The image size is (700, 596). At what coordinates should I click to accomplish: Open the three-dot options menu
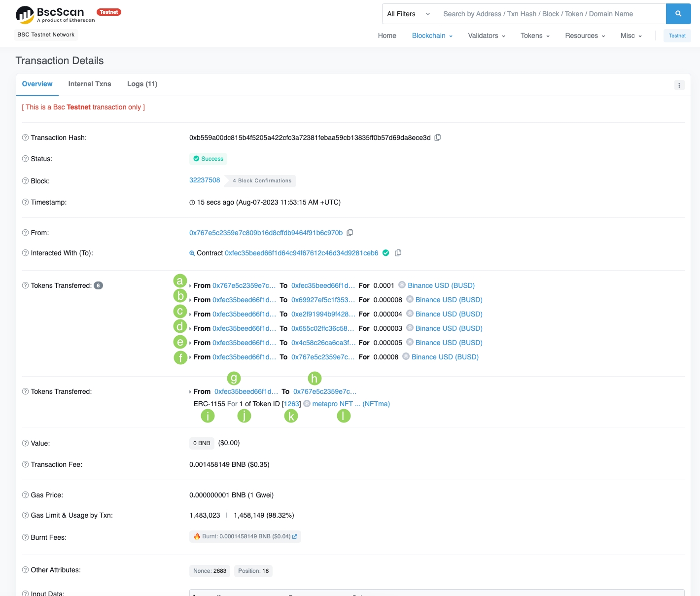679,85
